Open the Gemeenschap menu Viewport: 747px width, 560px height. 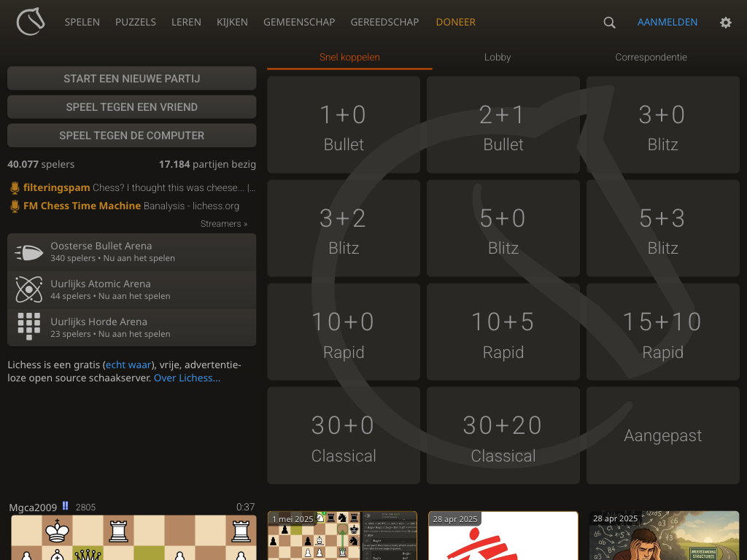[x=299, y=22]
